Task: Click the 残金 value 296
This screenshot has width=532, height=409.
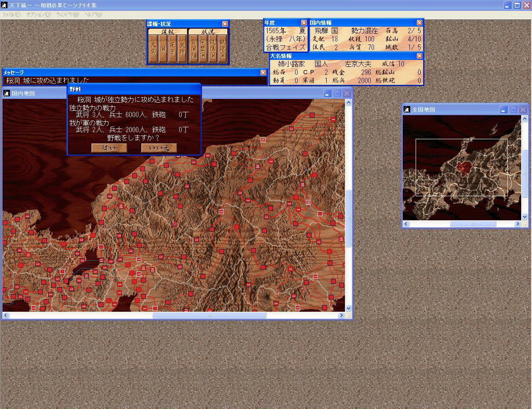Action: click(366, 72)
